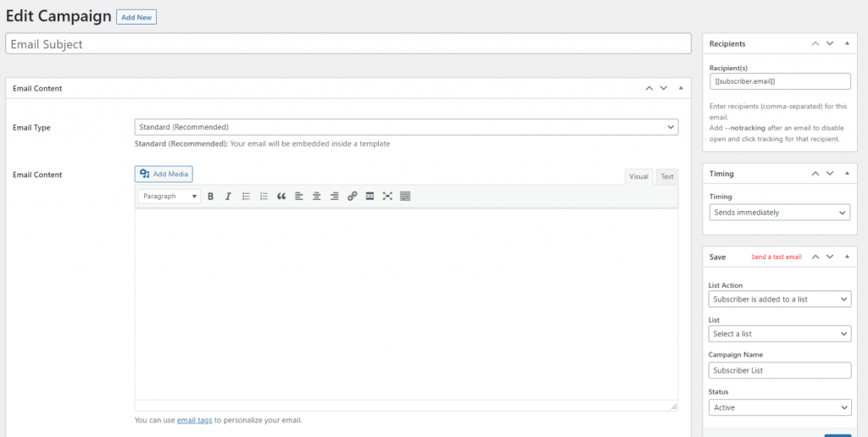The height and width of the screenshot is (437, 868).
Task: Insert Read More tag
Action: (370, 196)
